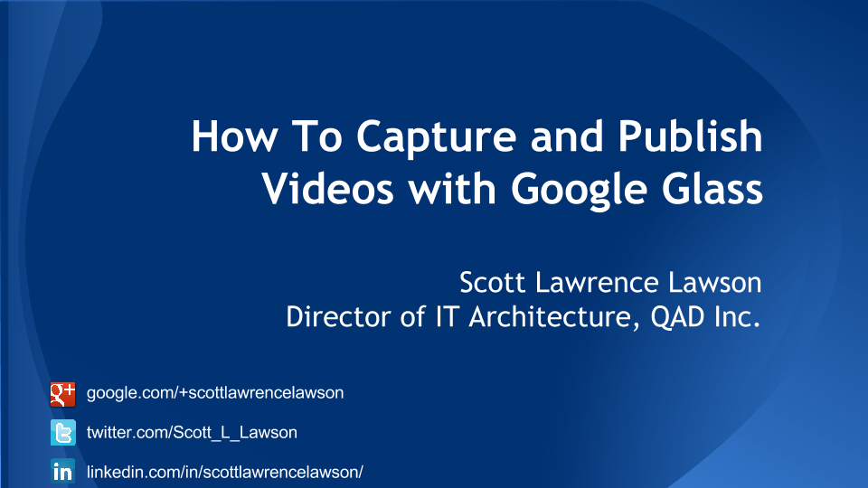Click the LinkedIn icon

[62, 472]
